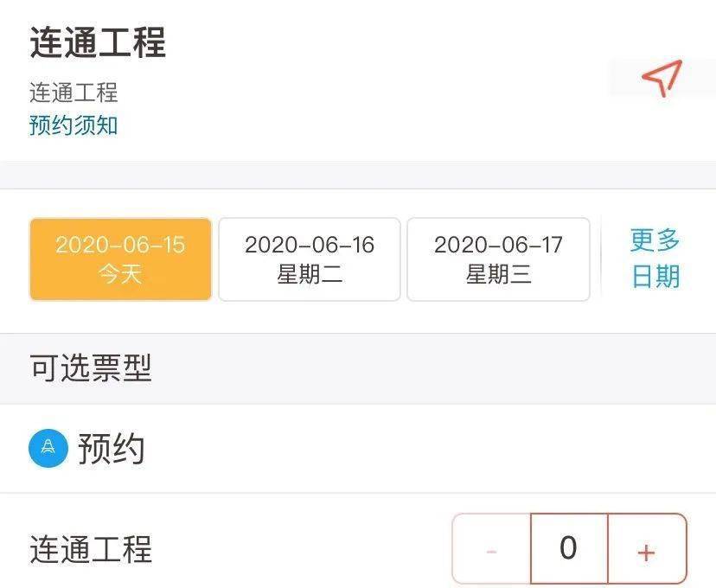This screenshot has height=588, width=716.
Task: Click the large 连通工程 page title
Action: pyautogui.click(x=98, y=42)
